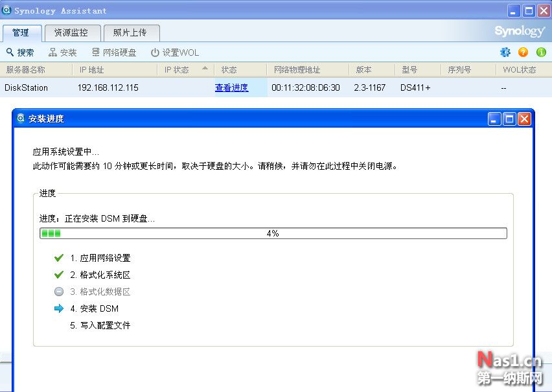Sort by the 网络物理地址 column header
Viewport: 552px width, 392px height.
coord(308,70)
